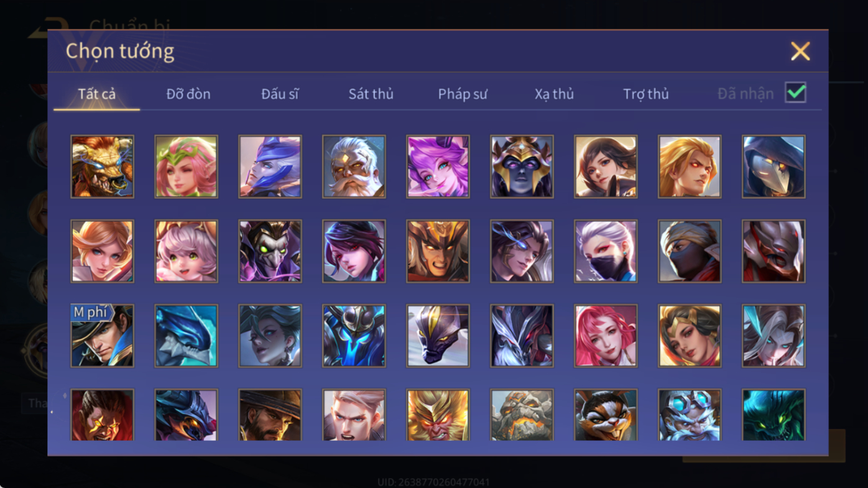The width and height of the screenshot is (868, 488).
Task: Pick the blue shark creature hero
Action: click(186, 336)
